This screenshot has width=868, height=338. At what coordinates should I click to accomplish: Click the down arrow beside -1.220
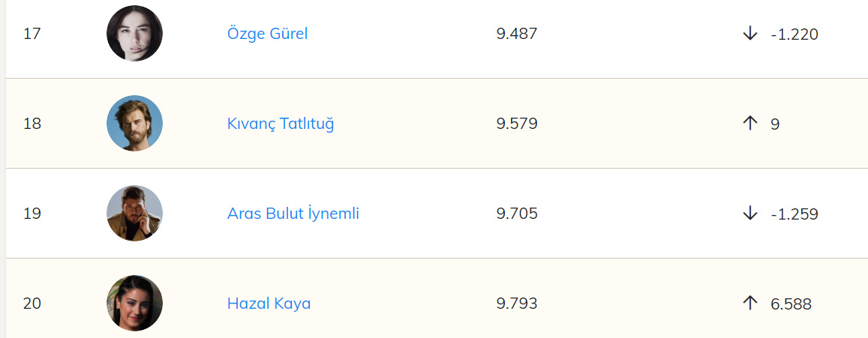pyautogui.click(x=749, y=34)
